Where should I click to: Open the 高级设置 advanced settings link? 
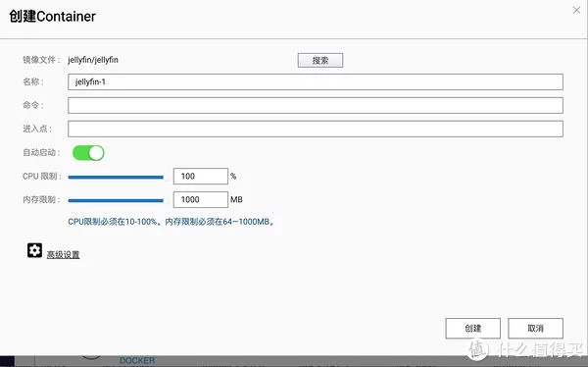(x=63, y=255)
